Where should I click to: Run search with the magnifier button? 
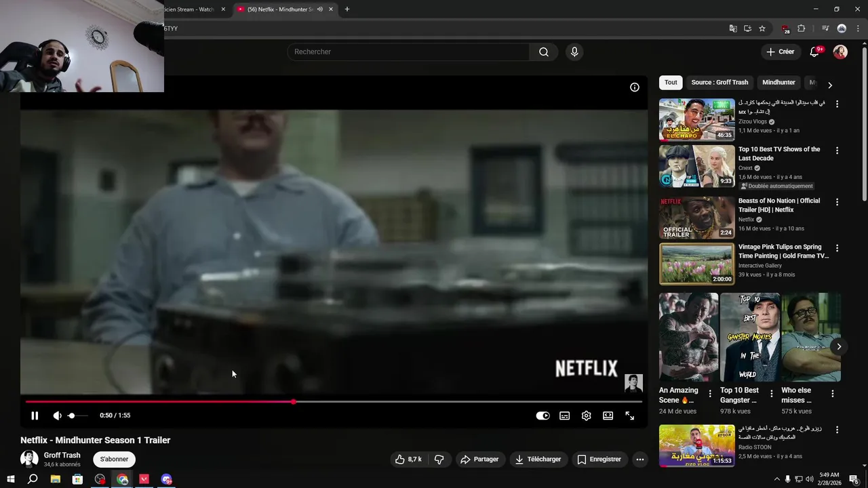pyautogui.click(x=544, y=52)
